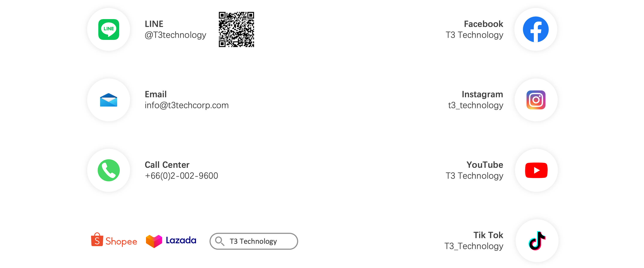Click the green LINE app icon

[108, 29]
